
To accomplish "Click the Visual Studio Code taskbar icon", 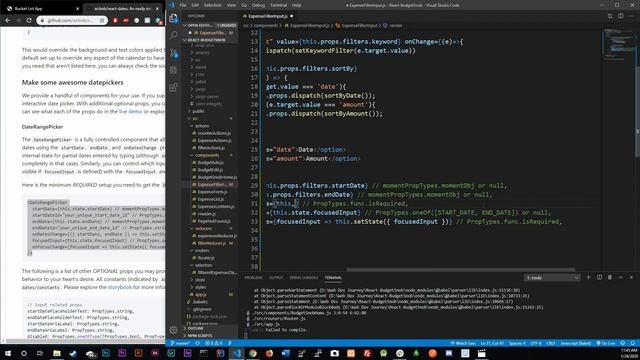I will pyautogui.click(x=236, y=353).
